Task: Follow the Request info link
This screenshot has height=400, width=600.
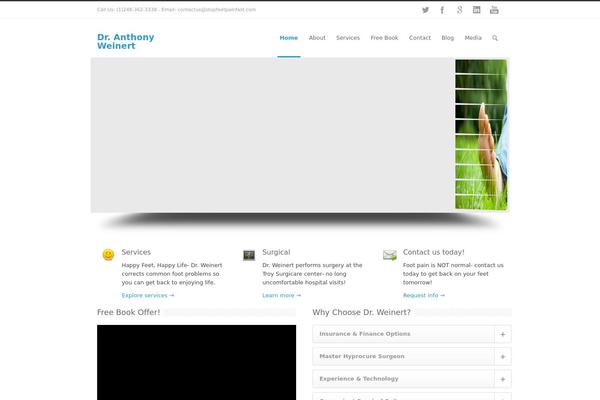Action: pos(424,296)
